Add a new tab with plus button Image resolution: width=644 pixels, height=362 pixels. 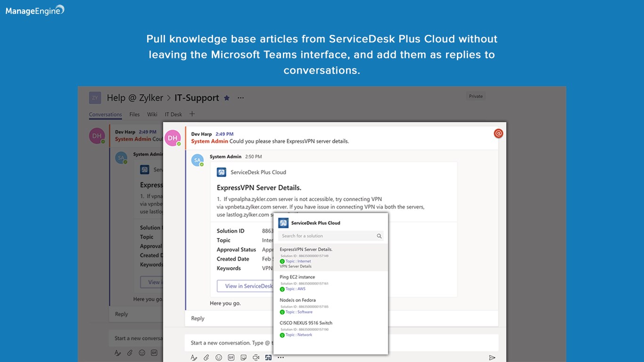pyautogui.click(x=192, y=114)
